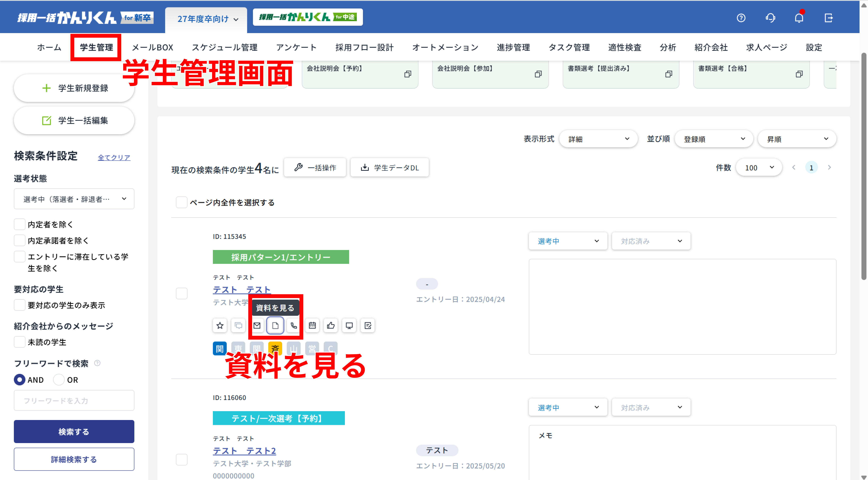
Task: Click the thumbs-up icon in student row
Action: tap(331, 325)
